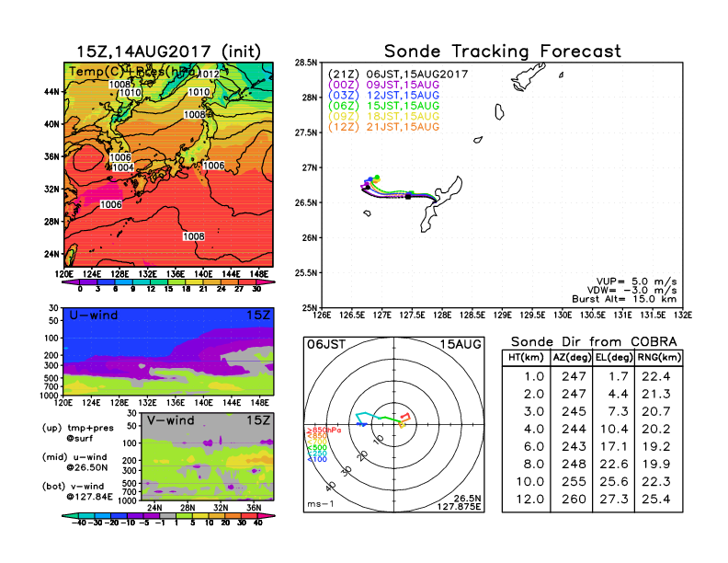The image size is (728, 563).
Task: Click the "06JST" label in the polar plot
Action: (326, 344)
